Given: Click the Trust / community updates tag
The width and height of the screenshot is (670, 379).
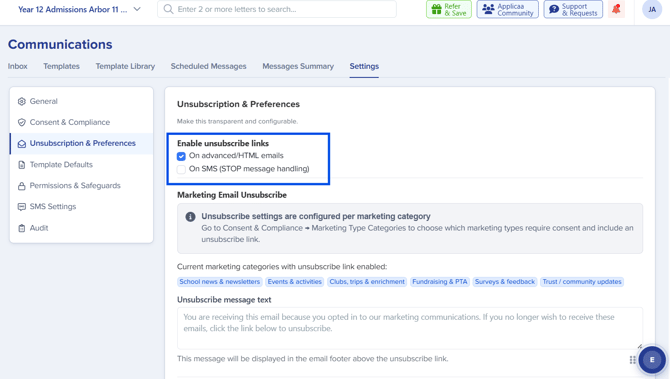Looking at the screenshot, I should coord(582,282).
